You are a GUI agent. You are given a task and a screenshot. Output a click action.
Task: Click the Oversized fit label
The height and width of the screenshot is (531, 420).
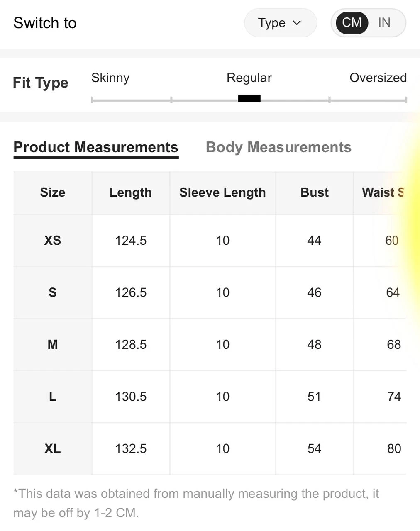378,78
